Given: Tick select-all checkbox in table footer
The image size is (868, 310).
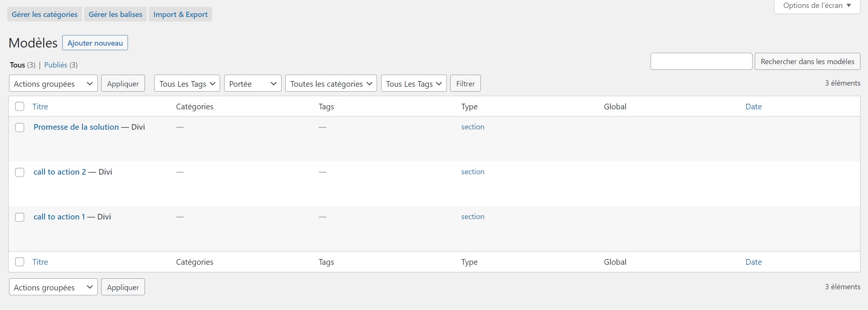Looking at the screenshot, I should click(x=20, y=262).
